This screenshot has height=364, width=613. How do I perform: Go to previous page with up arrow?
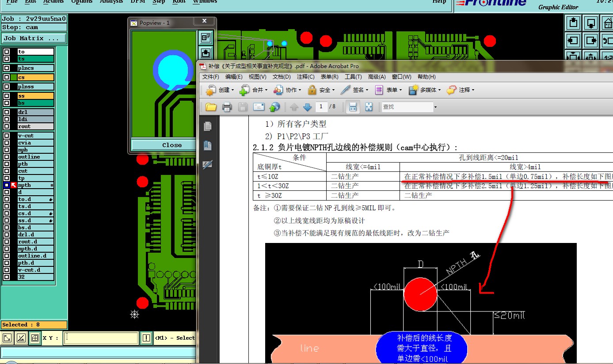pos(294,107)
